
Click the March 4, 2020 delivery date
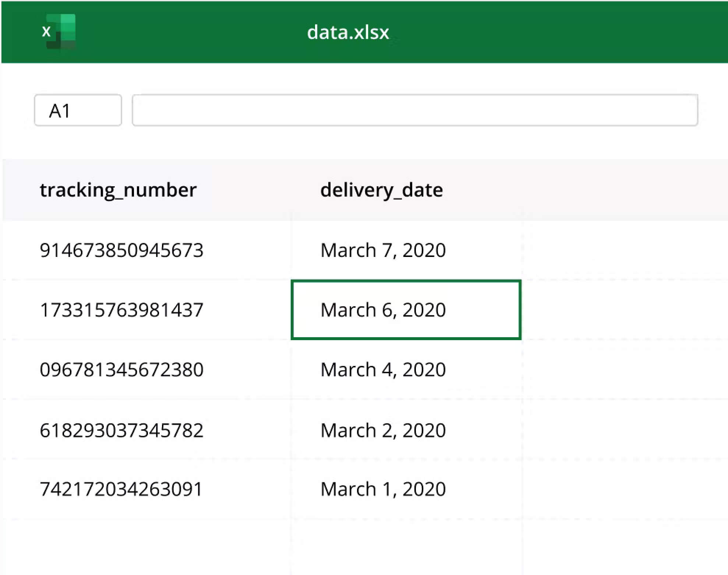click(383, 370)
